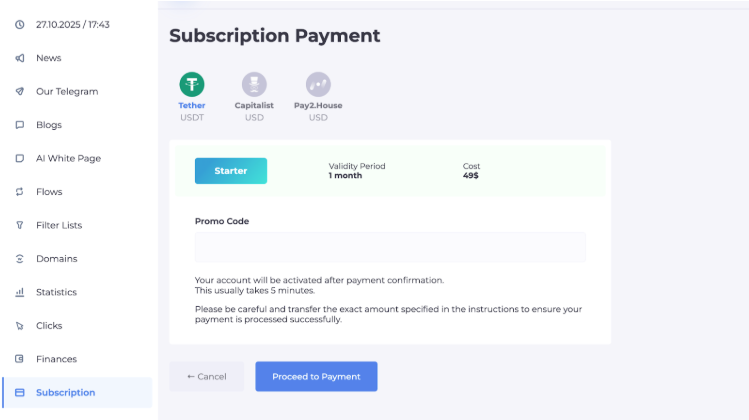Select Capitalist USD payment method
The image size is (749, 420).
[x=254, y=85]
